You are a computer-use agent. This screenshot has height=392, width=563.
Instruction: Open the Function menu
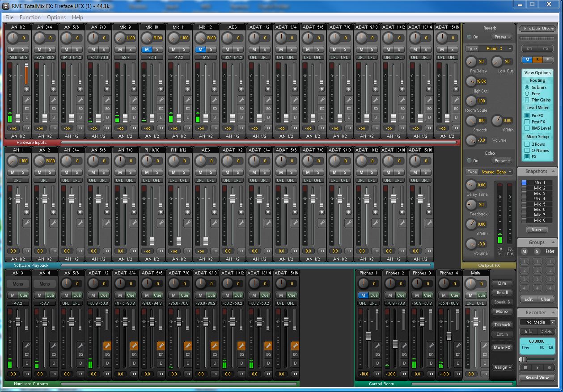coord(30,17)
